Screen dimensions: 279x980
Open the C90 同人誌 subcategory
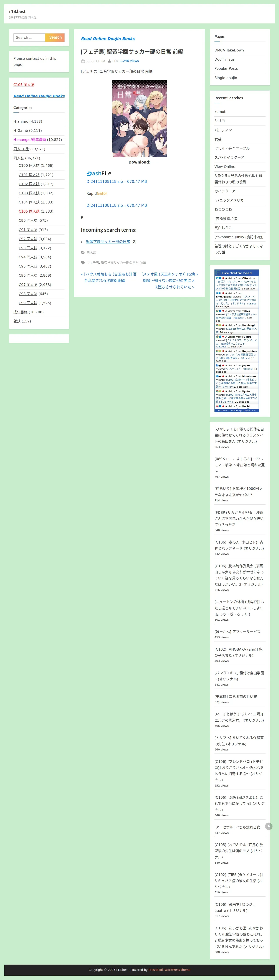[x=28, y=220]
